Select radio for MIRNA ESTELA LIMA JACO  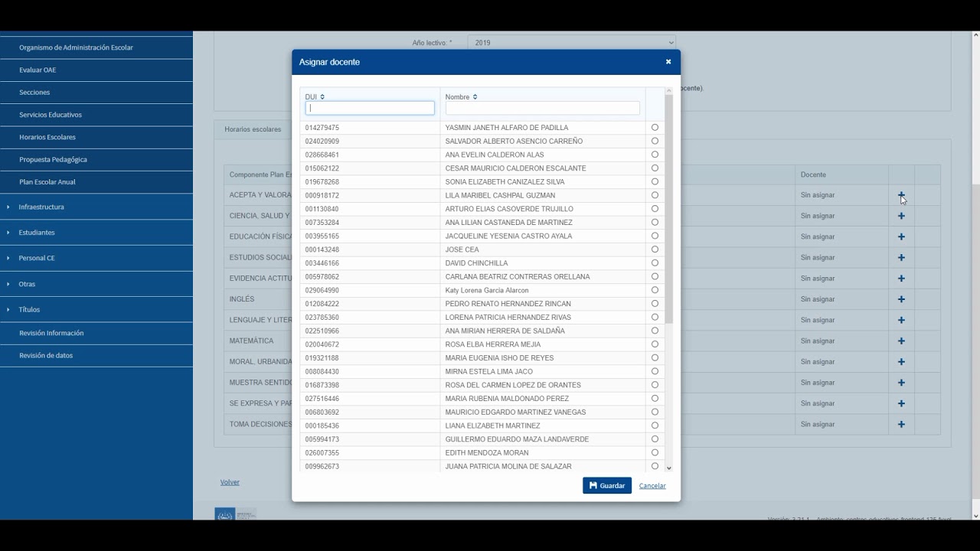tap(655, 371)
